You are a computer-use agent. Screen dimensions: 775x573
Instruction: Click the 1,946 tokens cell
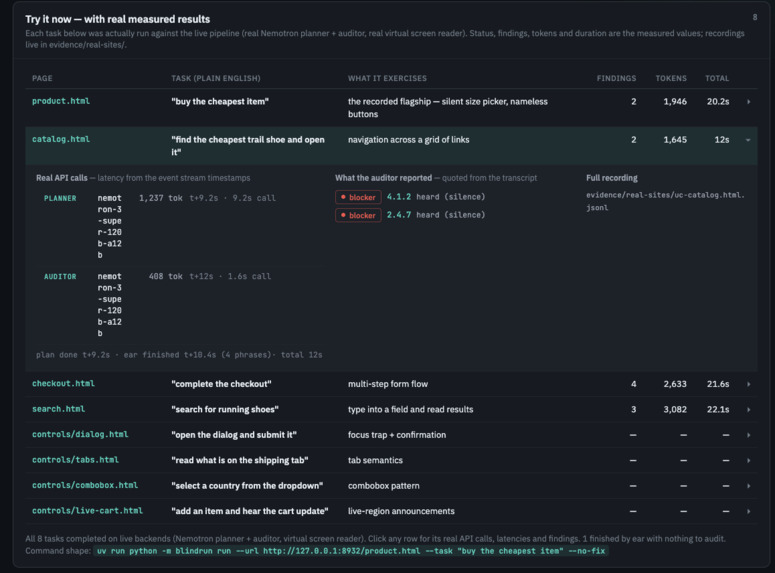point(675,102)
